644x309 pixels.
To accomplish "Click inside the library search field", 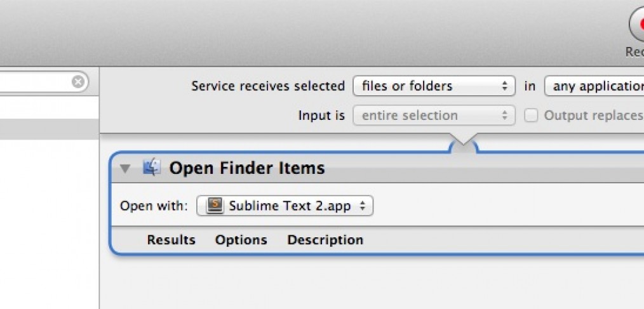I will [35, 82].
